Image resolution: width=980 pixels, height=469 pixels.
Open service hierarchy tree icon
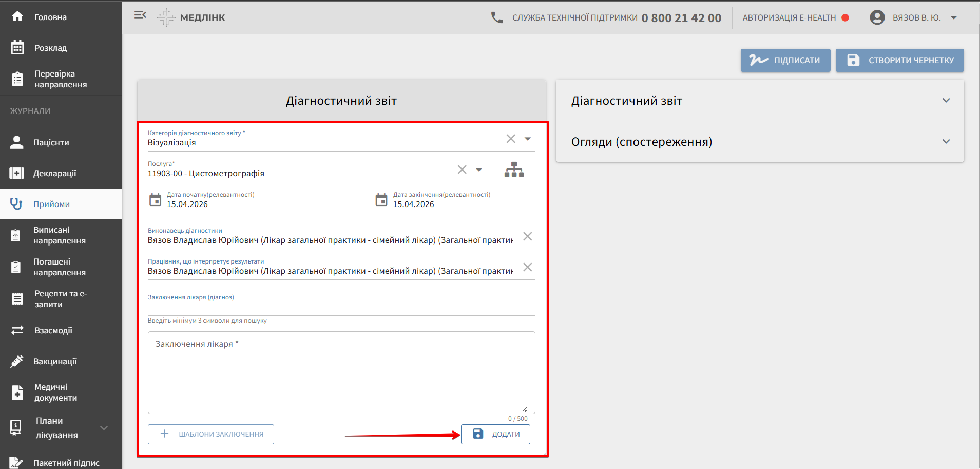(x=514, y=170)
